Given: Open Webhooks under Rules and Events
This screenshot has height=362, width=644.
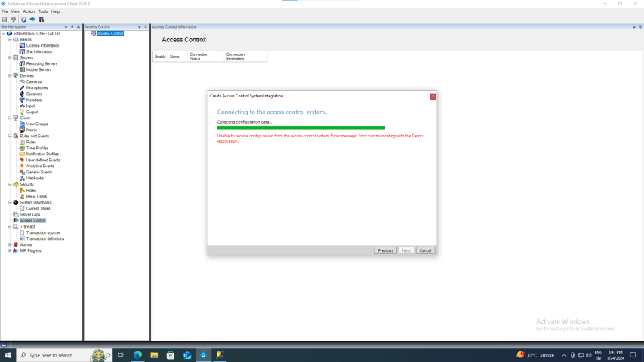Looking at the screenshot, I should pos(35,178).
